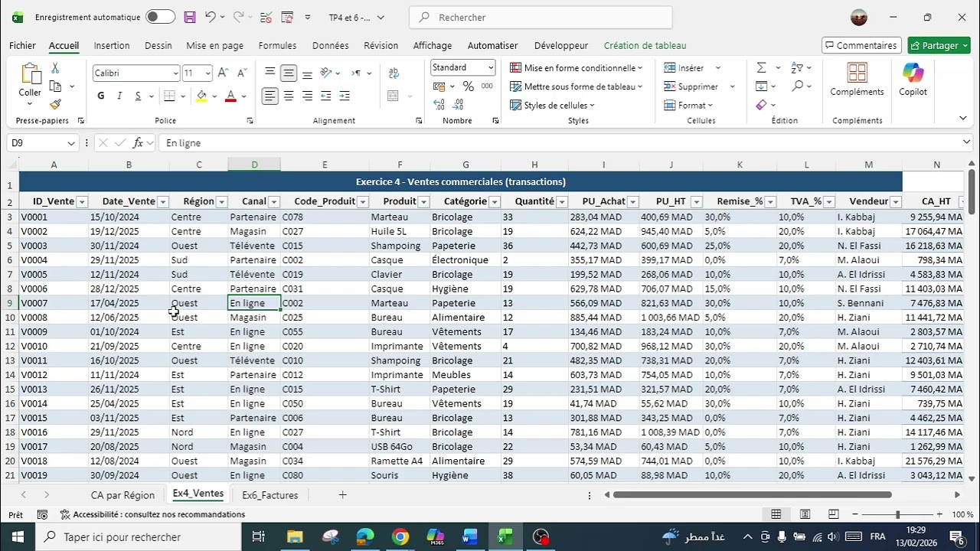The height and width of the screenshot is (551, 980).
Task: Click the Cut scissors icon
Action: (x=55, y=68)
